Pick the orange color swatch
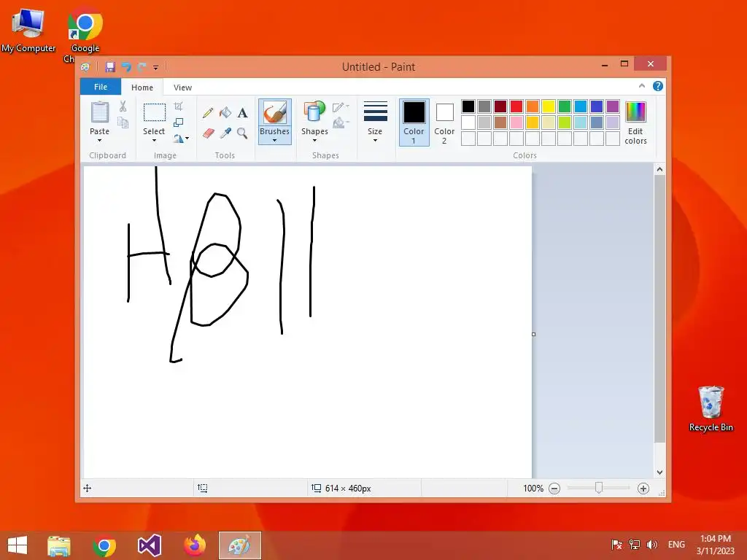747x560 pixels. [x=533, y=106]
